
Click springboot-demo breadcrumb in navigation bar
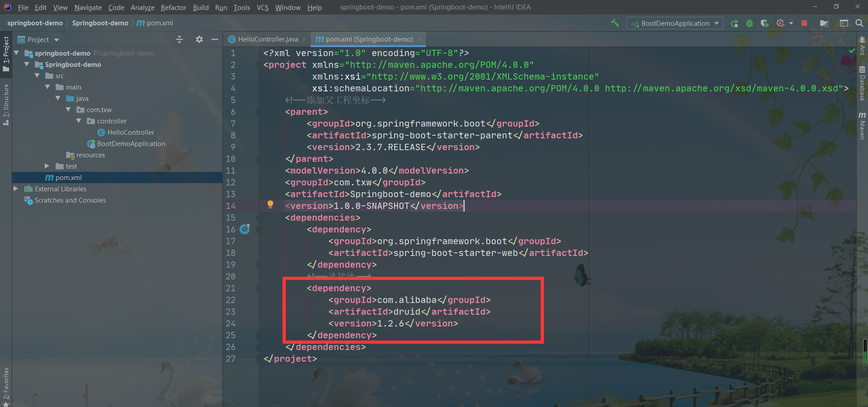pyautogui.click(x=35, y=23)
